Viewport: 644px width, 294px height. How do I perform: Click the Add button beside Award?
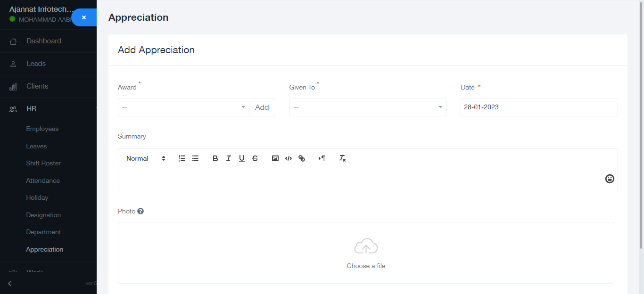click(262, 107)
